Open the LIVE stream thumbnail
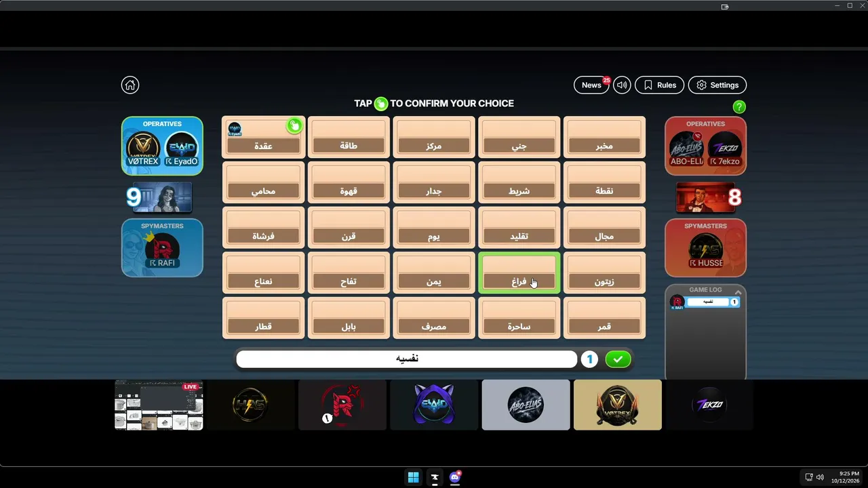 tap(159, 405)
